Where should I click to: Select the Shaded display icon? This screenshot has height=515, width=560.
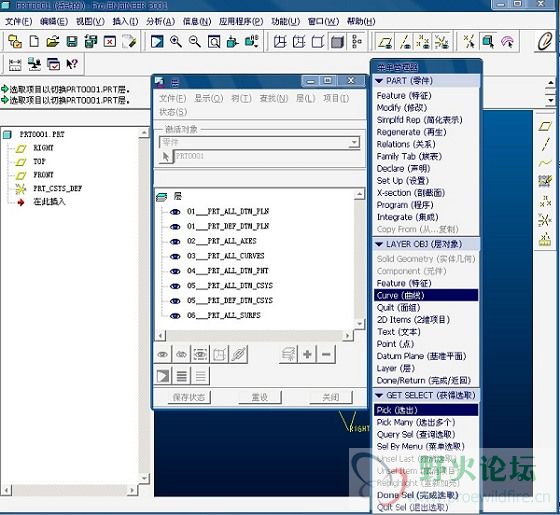click(x=337, y=42)
